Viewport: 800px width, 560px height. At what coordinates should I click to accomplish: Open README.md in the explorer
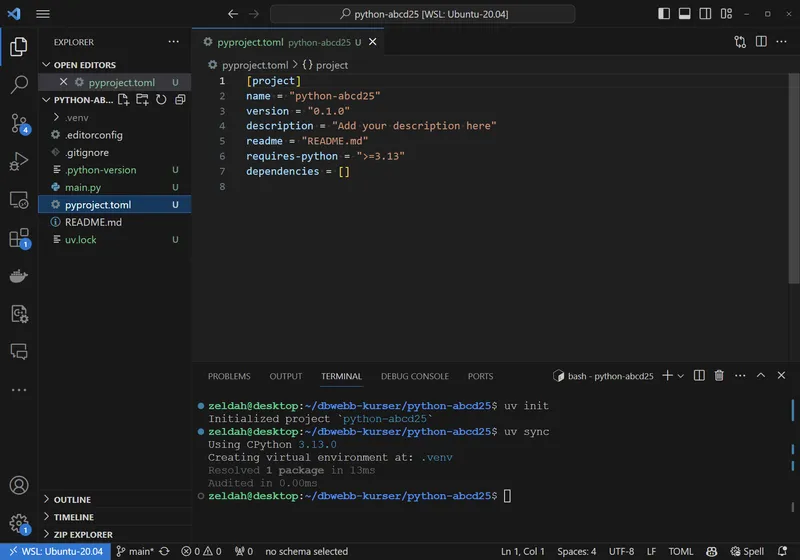(x=114, y=222)
